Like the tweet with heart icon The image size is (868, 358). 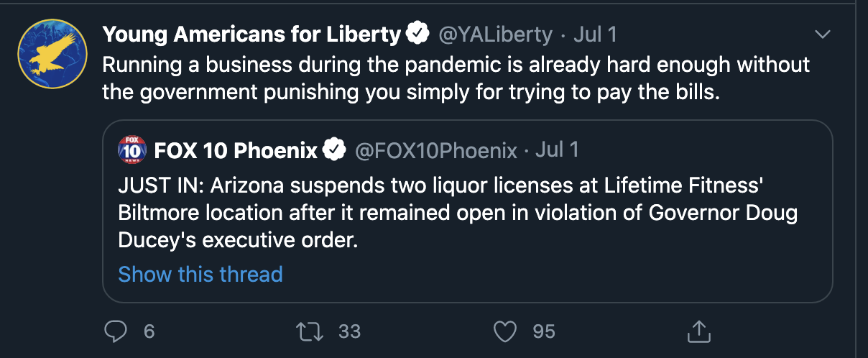point(506,331)
